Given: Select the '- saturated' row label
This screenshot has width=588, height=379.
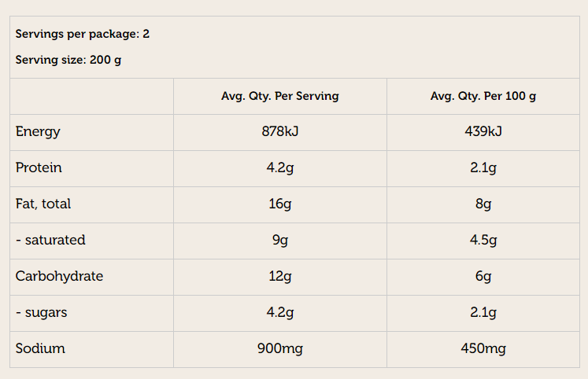Looking at the screenshot, I should [50, 240].
